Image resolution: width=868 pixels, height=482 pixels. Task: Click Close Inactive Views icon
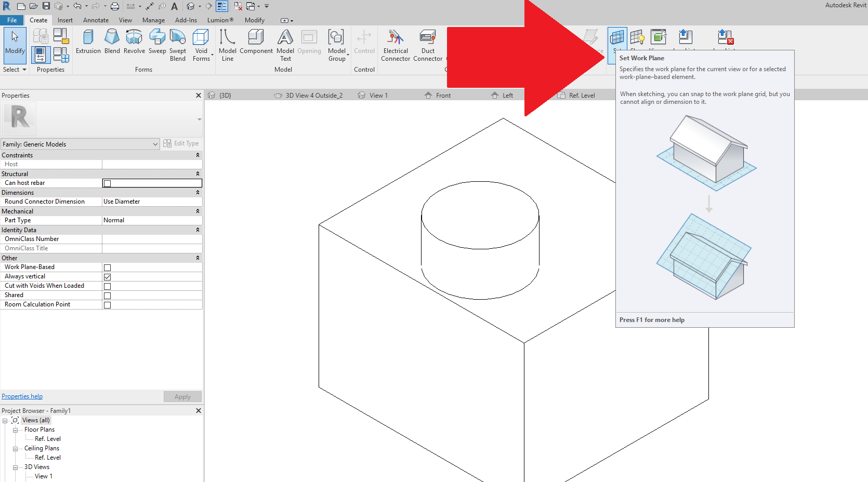pyautogui.click(x=238, y=6)
